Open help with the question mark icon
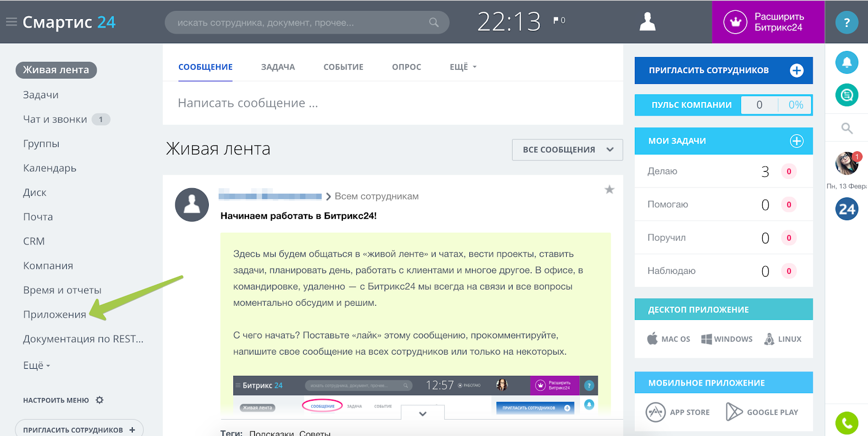The image size is (868, 436). pos(846,23)
